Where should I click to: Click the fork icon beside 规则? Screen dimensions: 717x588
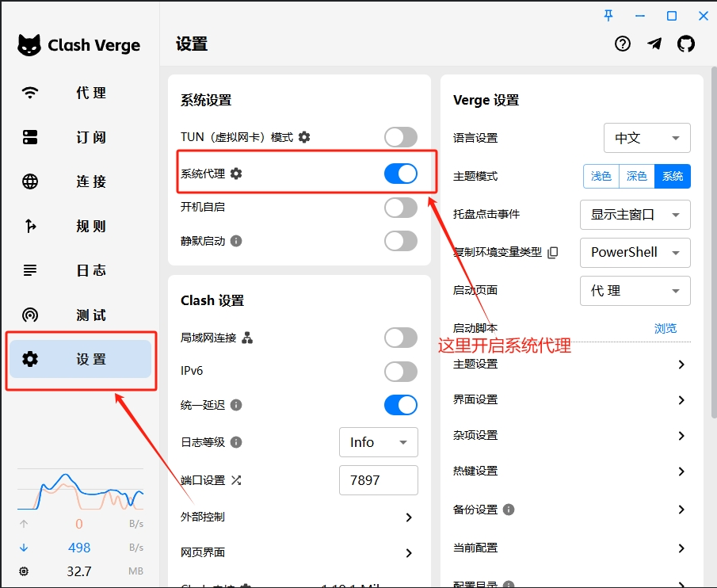point(30,226)
